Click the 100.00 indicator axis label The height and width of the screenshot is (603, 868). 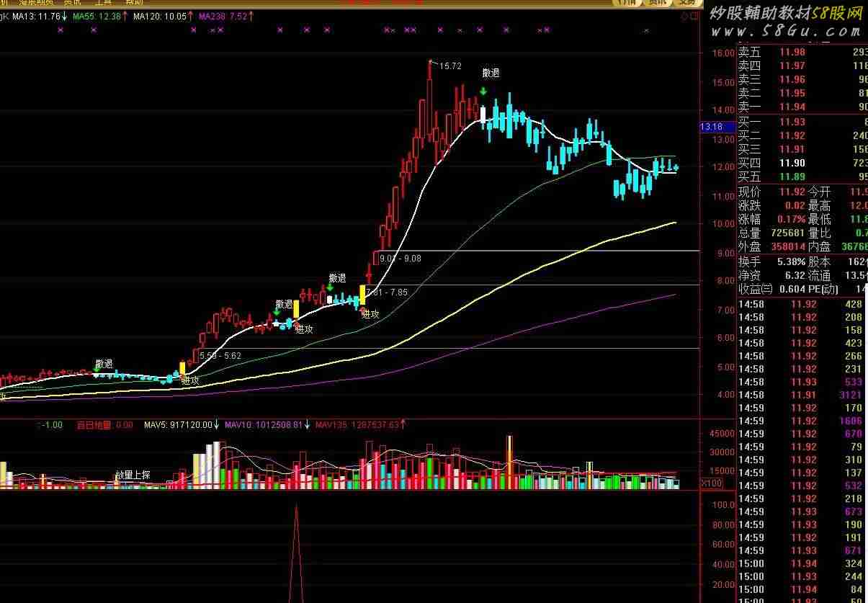coord(723,505)
